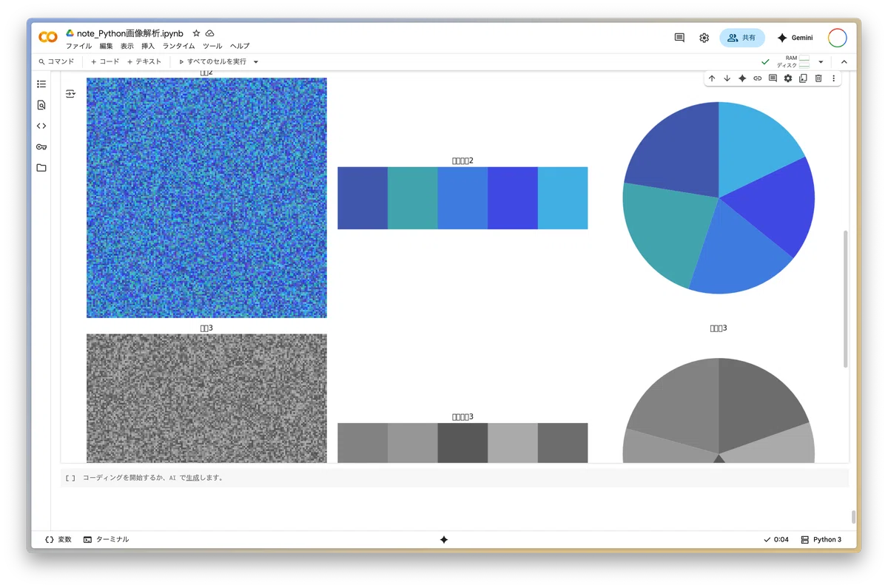Delete the selected cell
The width and height of the screenshot is (888, 588).
(818, 78)
